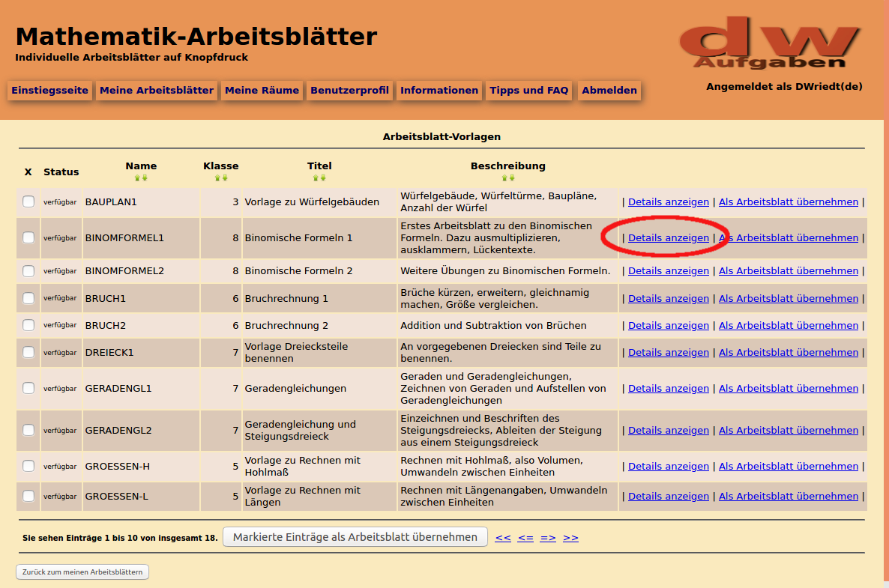889x588 pixels.
Task: Open the Einstiegsseite menu item
Action: tap(50, 90)
